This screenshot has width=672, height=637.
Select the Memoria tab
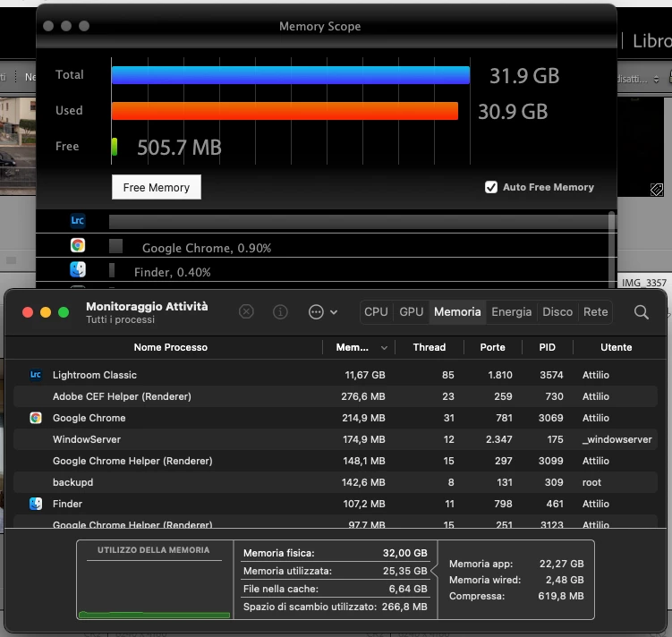pos(457,312)
